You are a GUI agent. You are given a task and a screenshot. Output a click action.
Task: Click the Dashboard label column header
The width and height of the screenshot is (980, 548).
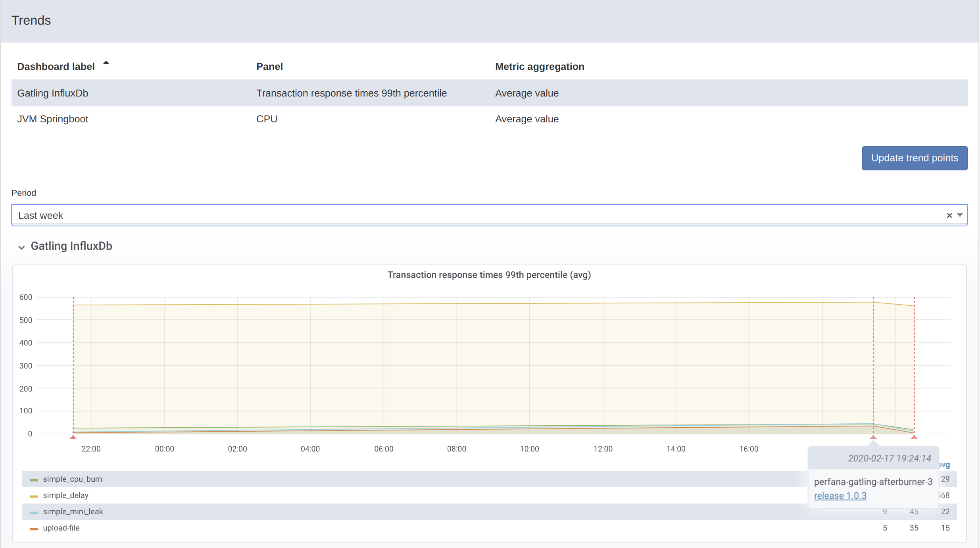(x=56, y=66)
